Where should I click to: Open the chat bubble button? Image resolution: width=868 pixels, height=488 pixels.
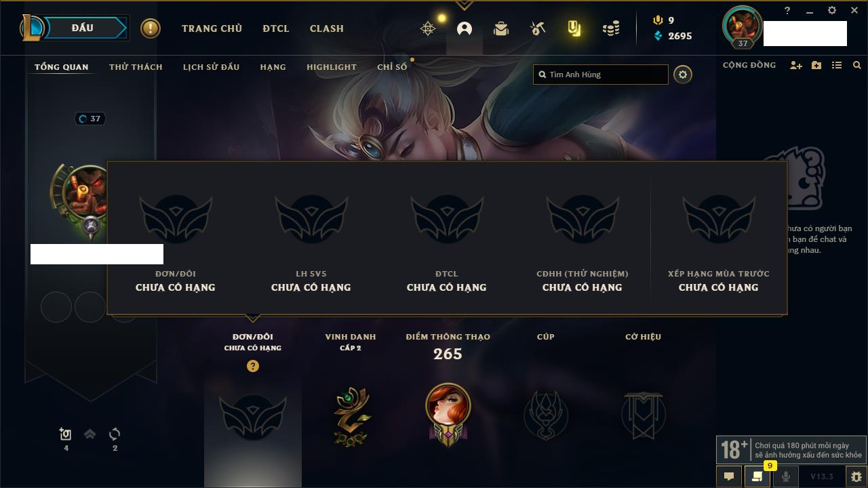tap(729, 476)
